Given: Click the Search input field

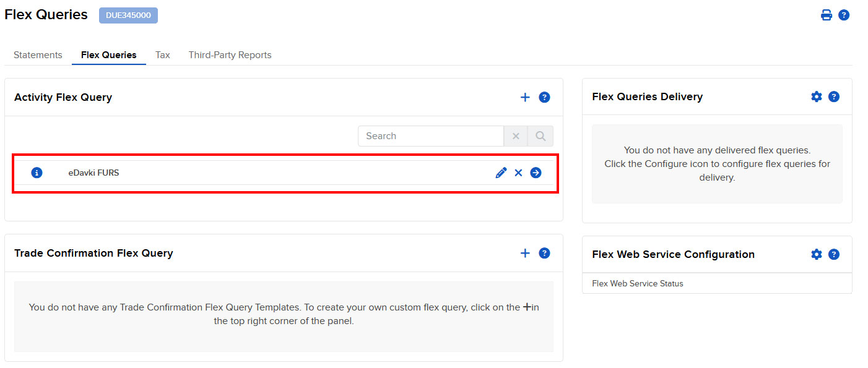Looking at the screenshot, I should 431,136.
